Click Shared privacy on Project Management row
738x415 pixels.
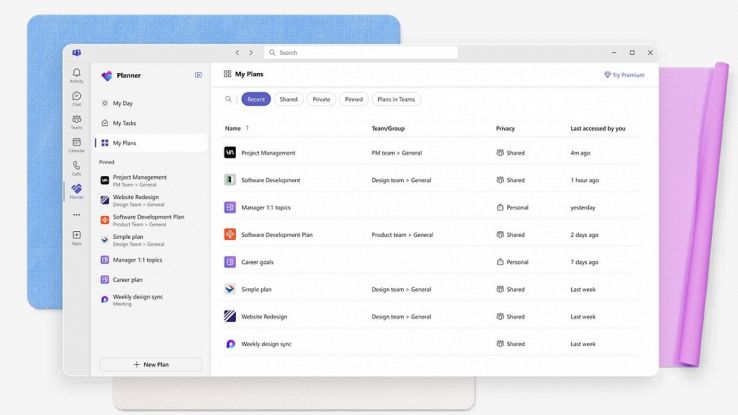511,153
